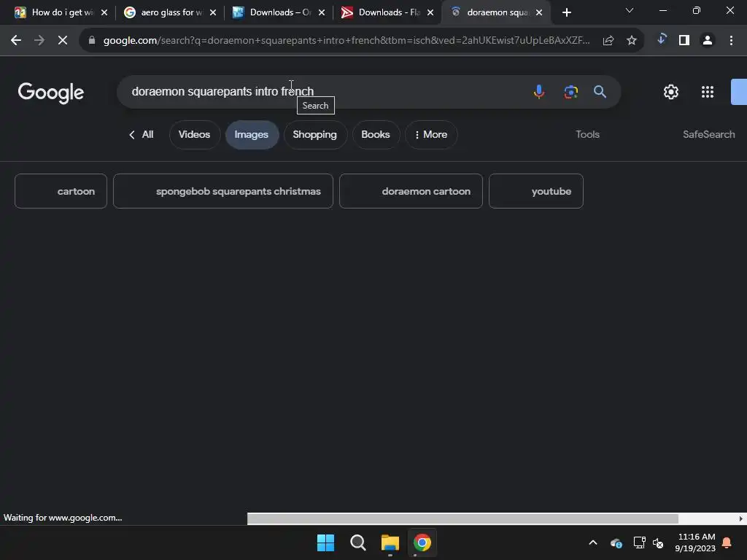
Task: Click 'spongebob squarepants christmas' chip
Action: click(x=223, y=191)
